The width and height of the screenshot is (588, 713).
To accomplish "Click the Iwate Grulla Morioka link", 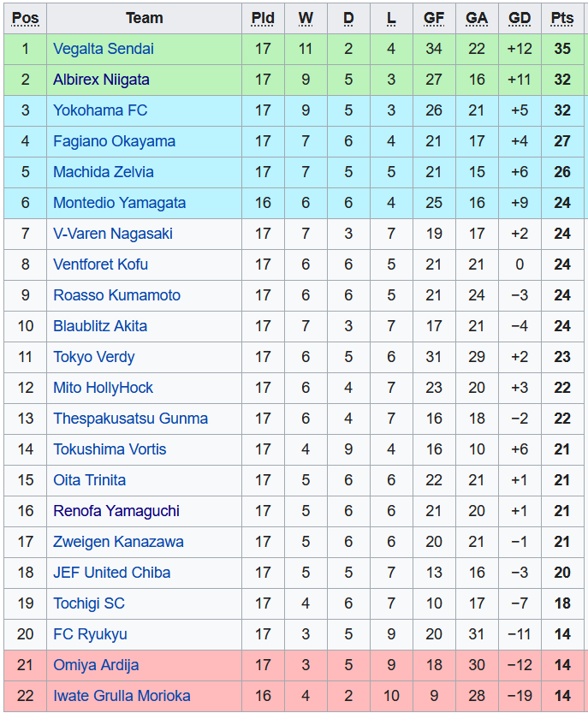I will (122, 696).
